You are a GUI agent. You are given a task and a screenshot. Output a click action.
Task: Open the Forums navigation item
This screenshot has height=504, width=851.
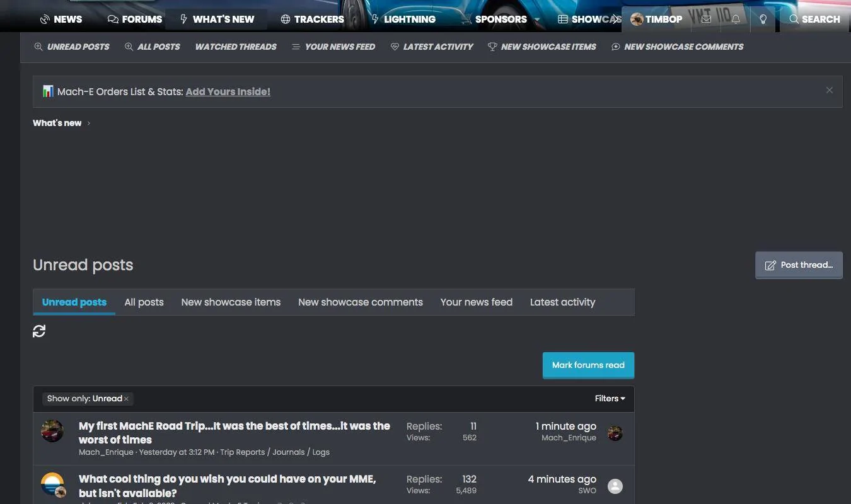135,19
